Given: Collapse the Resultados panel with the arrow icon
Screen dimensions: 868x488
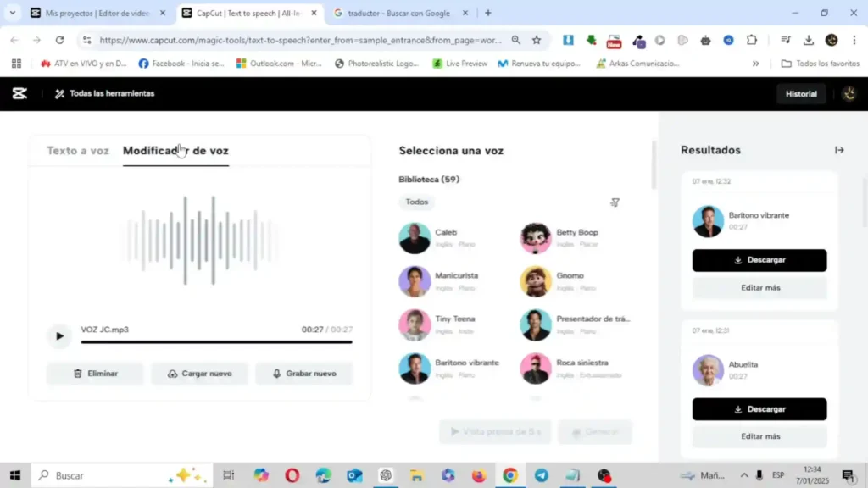Looking at the screenshot, I should (x=839, y=150).
